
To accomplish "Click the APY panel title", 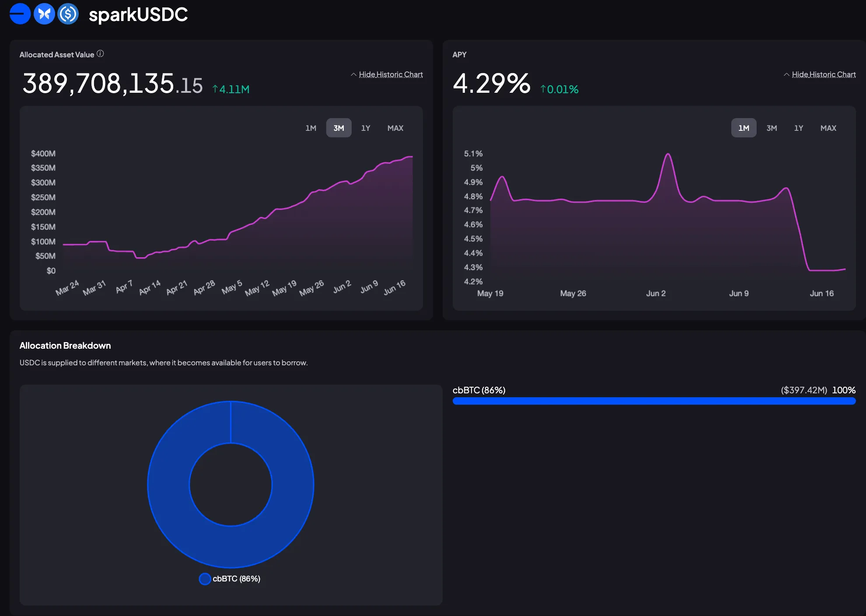I will [x=459, y=55].
